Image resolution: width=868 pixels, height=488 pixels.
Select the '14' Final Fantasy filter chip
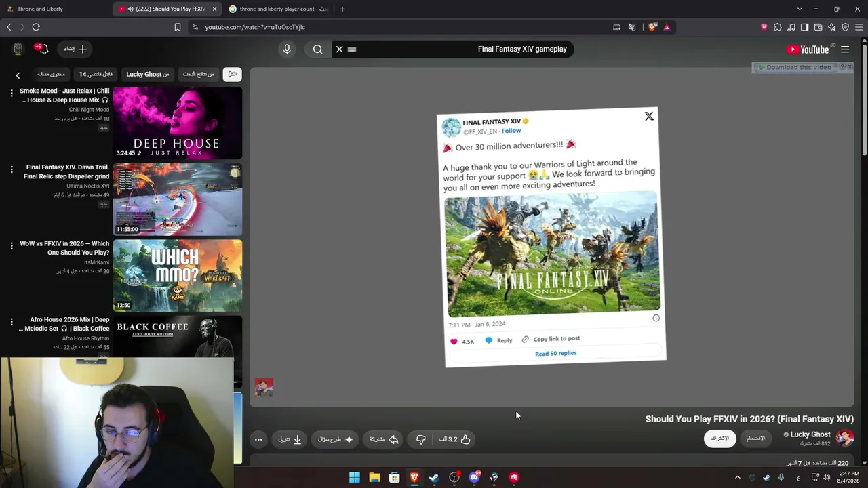pyautogui.click(x=96, y=74)
